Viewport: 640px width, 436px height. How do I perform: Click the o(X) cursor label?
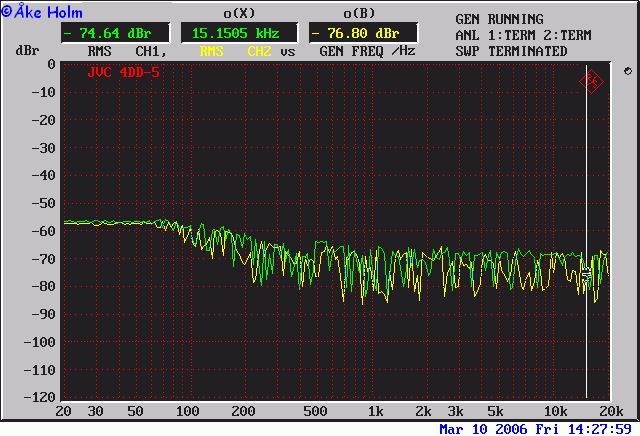click(x=239, y=13)
